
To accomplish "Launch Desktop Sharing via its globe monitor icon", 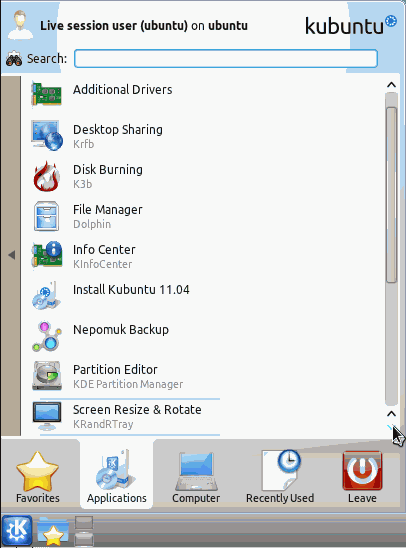I will pyautogui.click(x=47, y=136).
